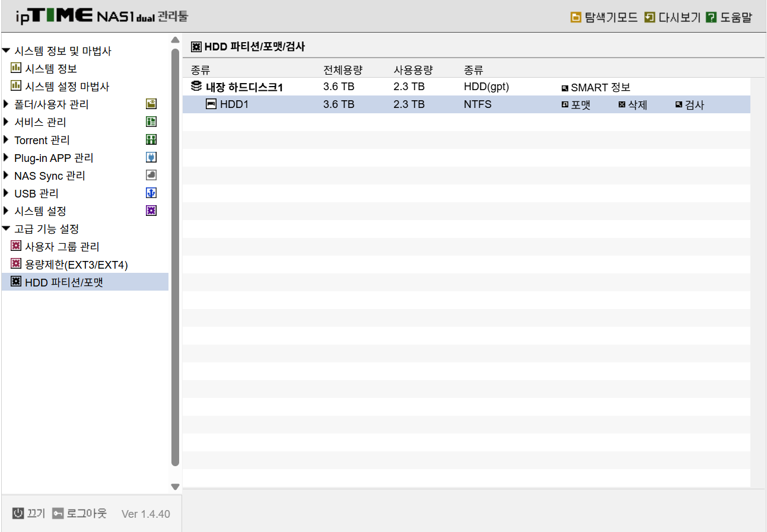Click the sidebar scrollbar thumb
Image resolution: width=767 pixels, height=532 pixels.
pyautogui.click(x=174, y=257)
